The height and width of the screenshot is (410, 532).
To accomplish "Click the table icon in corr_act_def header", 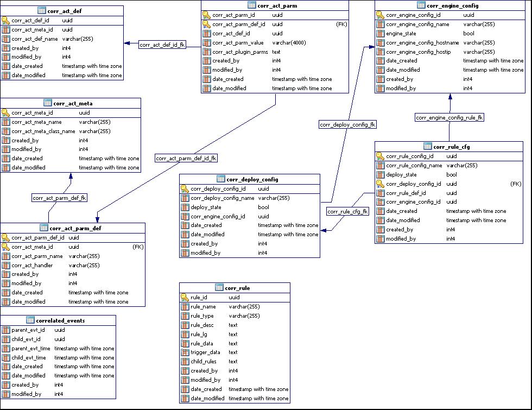I will coord(42,10).
